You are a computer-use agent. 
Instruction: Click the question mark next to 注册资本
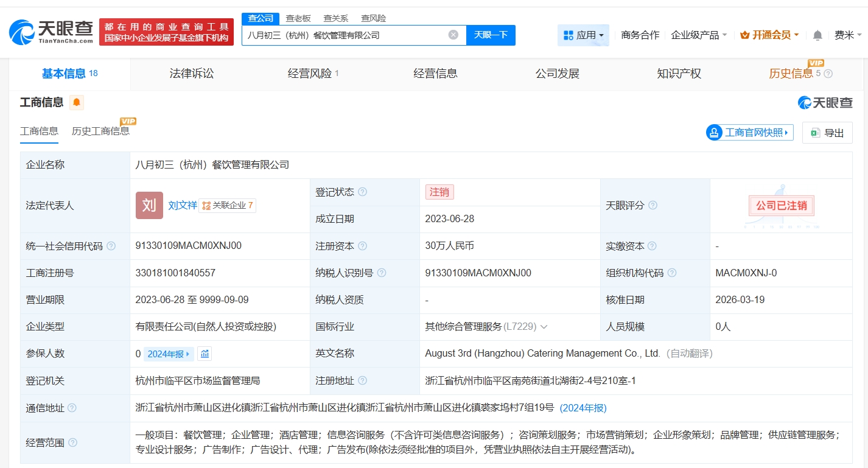pos(364,246)
